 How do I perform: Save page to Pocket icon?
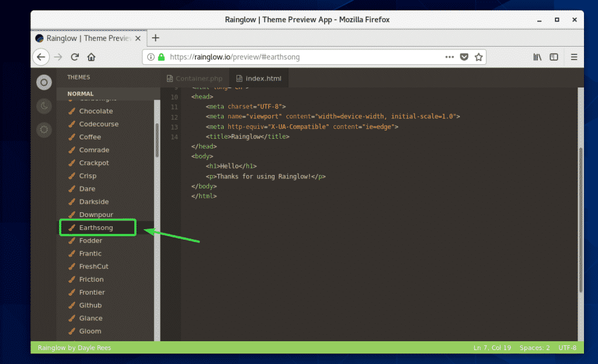464,57
